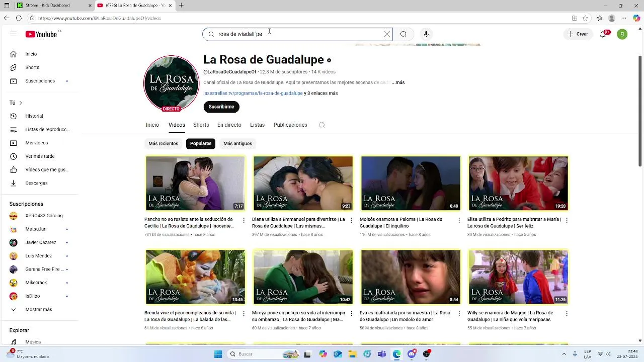Open the Elisa utiliza a Pedrito thumbnail

coord(518,183)
